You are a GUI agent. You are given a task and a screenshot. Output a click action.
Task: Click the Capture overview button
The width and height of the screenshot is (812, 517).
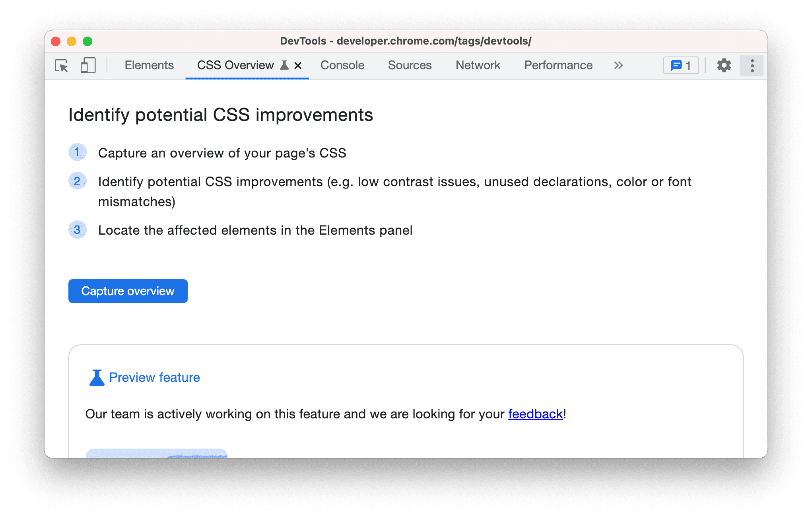(128, 290)
